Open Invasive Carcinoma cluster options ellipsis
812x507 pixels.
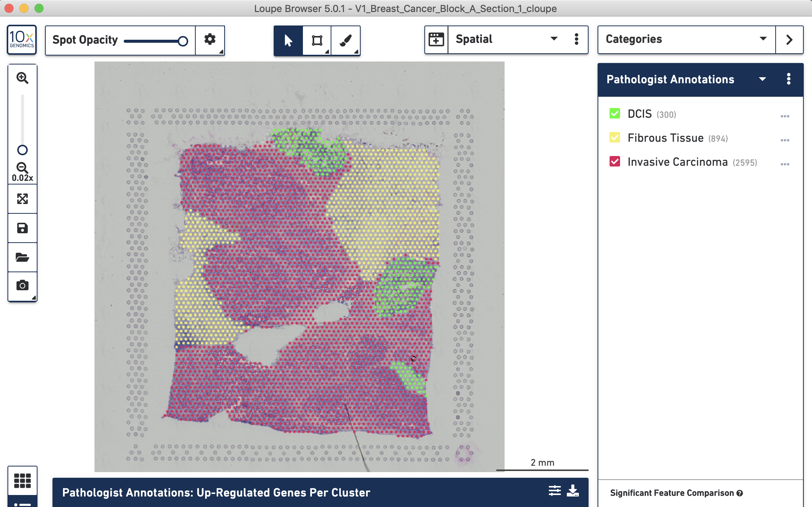pyautogui.click(x=785, y=164)
